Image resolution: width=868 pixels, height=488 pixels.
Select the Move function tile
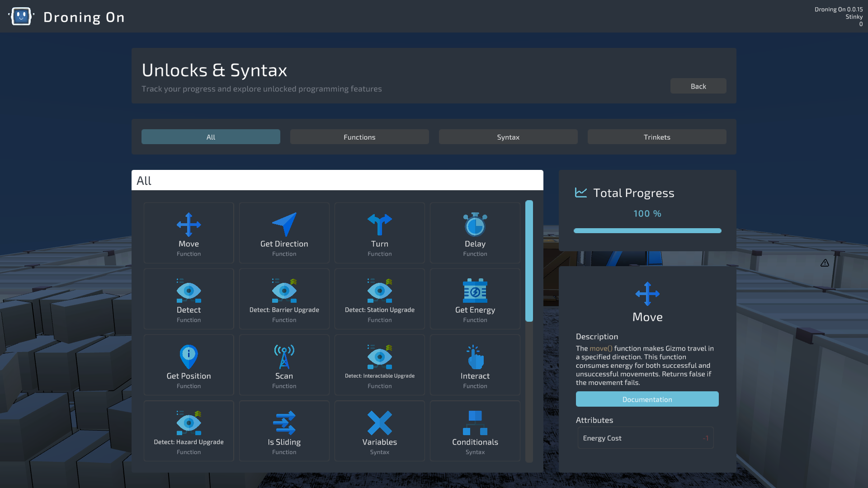click(189, 232)
